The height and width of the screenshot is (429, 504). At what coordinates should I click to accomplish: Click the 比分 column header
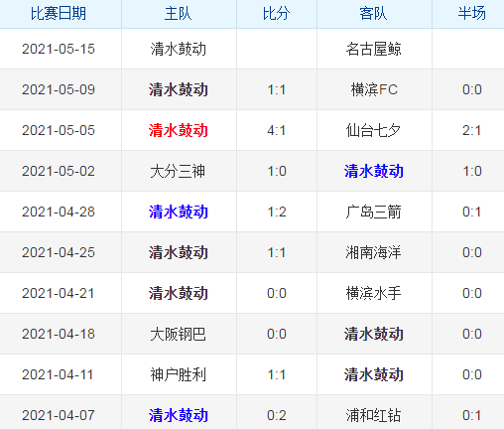tap(277, 14)
